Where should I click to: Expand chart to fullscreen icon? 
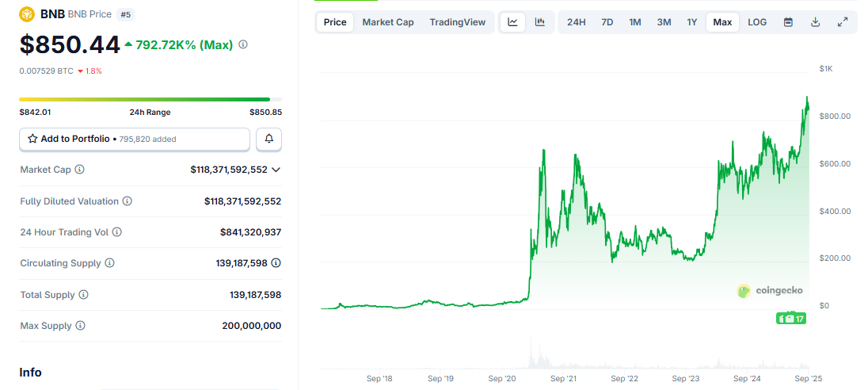tap(842, 22)
